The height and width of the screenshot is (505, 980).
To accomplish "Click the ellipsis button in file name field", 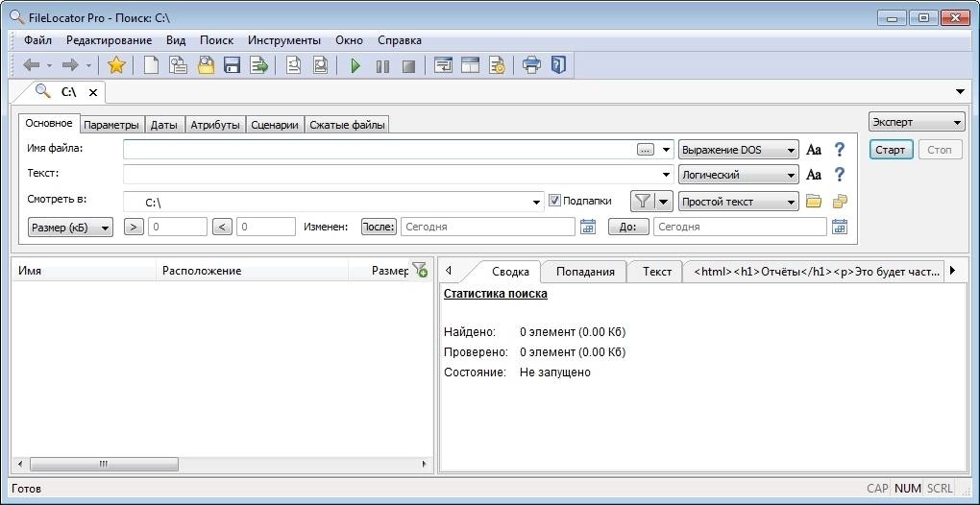I will [646, 150].
